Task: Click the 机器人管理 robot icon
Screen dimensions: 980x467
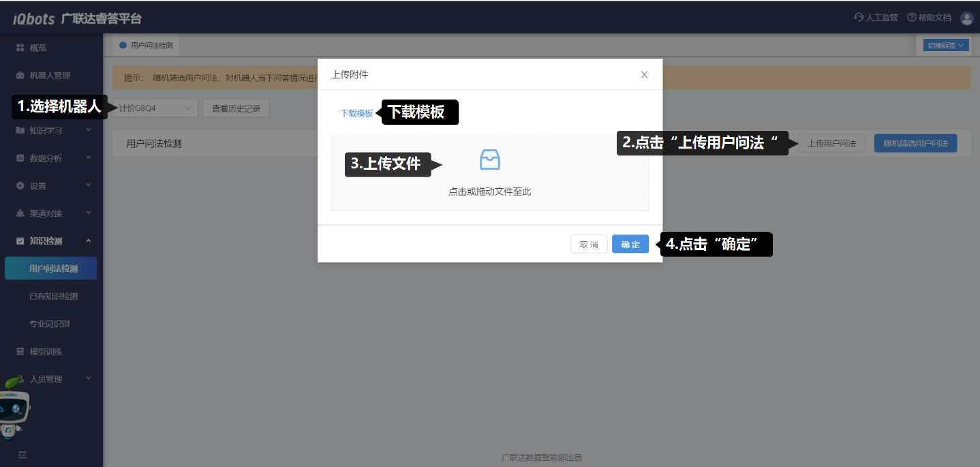Action: tap(20, 75)
